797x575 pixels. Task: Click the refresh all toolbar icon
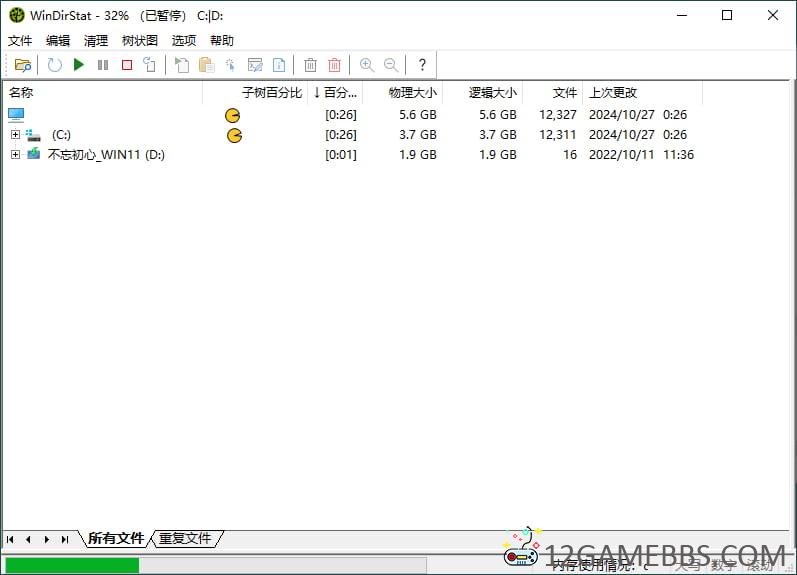click(55, 65)
